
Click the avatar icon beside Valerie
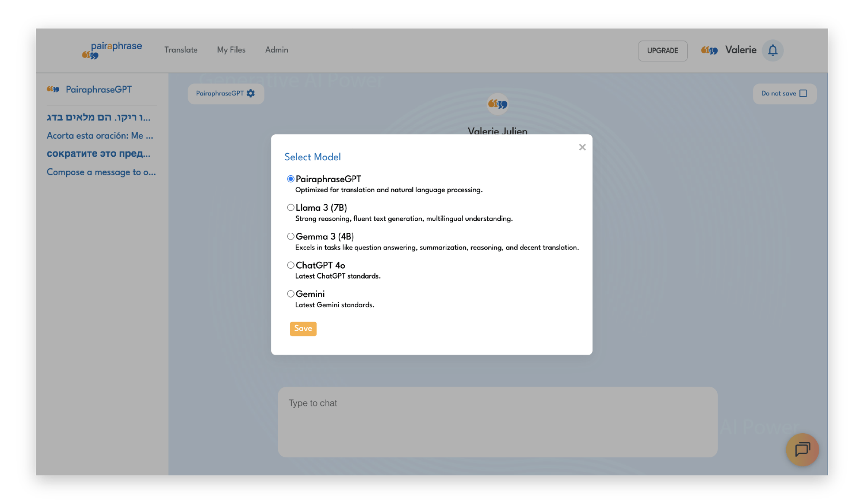tap(709, 50)
